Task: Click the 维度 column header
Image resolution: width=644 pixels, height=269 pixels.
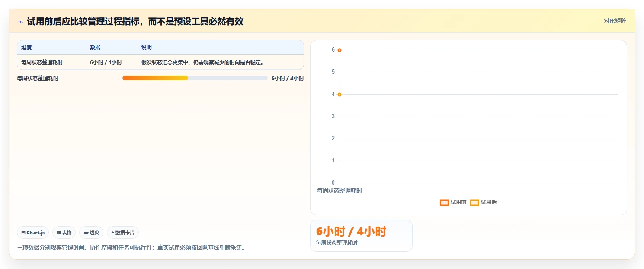Action: [26, 48]
